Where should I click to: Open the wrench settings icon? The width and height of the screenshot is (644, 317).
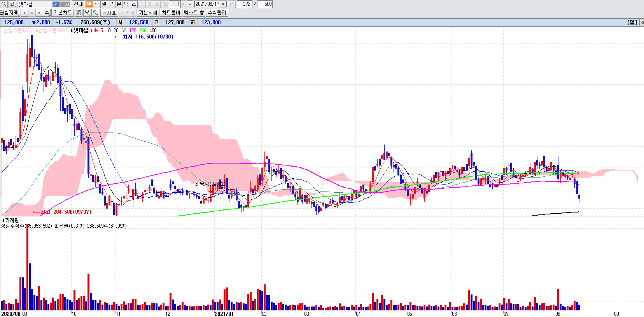96,13
